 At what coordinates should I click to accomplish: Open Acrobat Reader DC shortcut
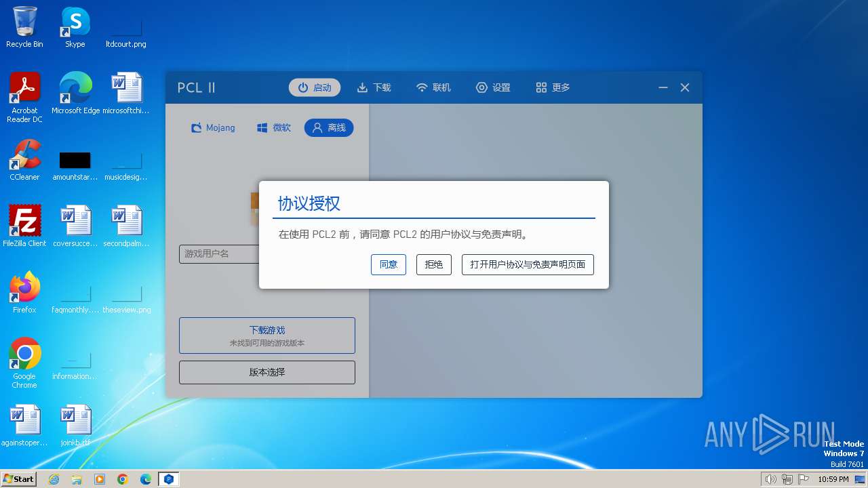tap(24, 98)
